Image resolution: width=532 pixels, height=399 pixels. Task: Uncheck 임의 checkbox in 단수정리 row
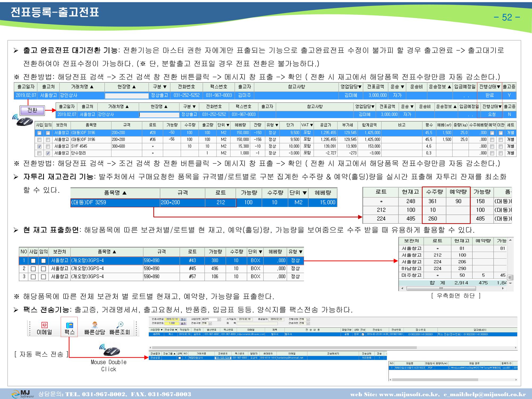pyautogui.click(x=48, y=153)
